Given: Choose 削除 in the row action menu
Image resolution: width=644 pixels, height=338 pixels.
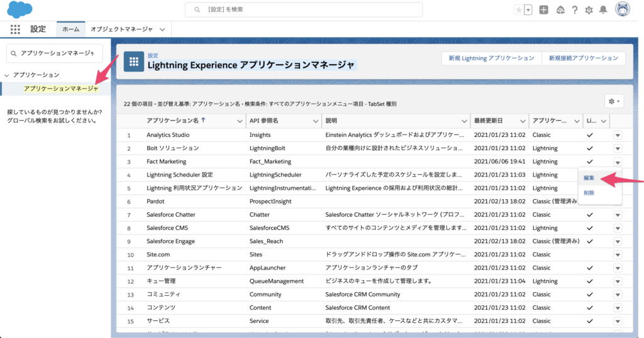Looking at the screenshot, I should tap(589, 193).
